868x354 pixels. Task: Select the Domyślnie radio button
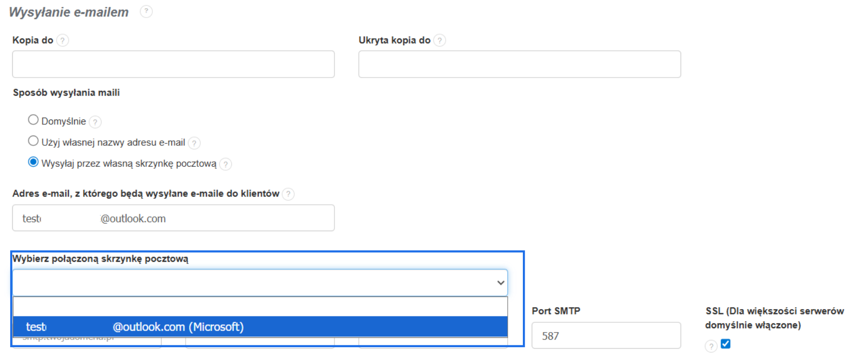click(x=33, y=120)
